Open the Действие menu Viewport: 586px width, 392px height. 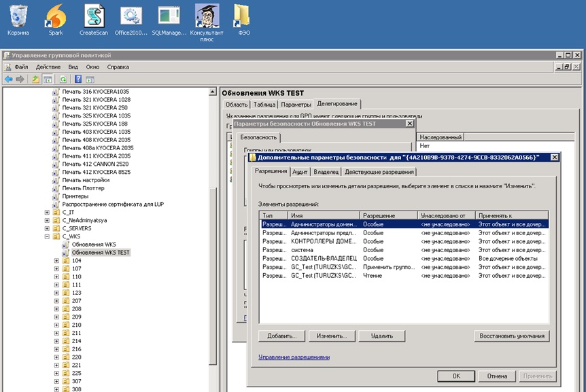(x=48, y=67)
